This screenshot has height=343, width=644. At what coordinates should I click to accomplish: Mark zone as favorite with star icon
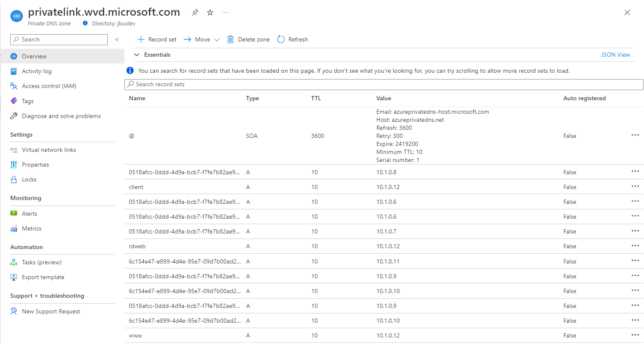(210, 12)
